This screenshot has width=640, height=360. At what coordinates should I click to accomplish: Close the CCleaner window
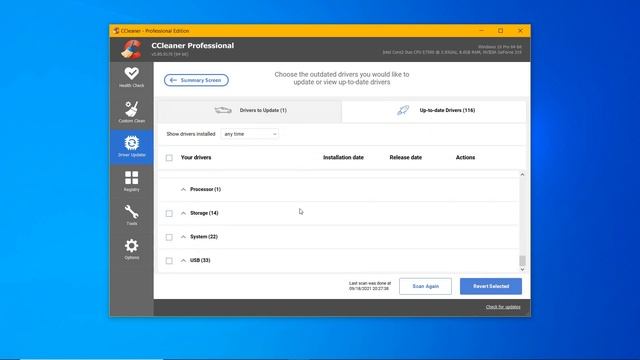click(520, 31)
